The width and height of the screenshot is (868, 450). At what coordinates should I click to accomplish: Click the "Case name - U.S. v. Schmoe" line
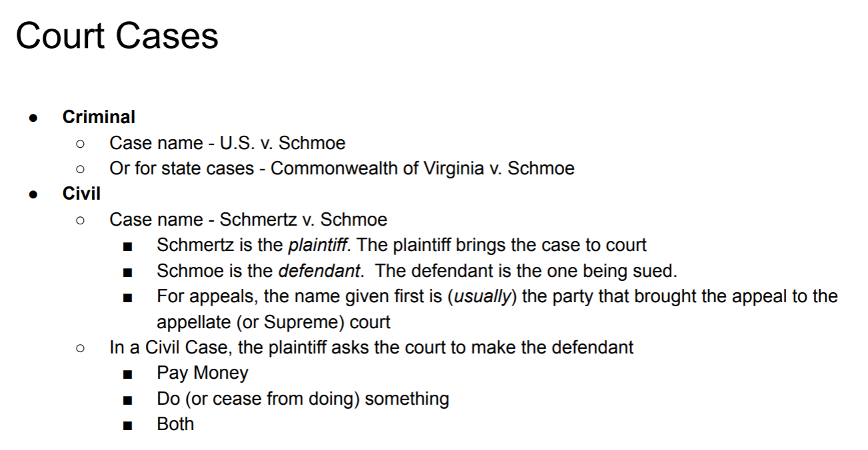227,143
